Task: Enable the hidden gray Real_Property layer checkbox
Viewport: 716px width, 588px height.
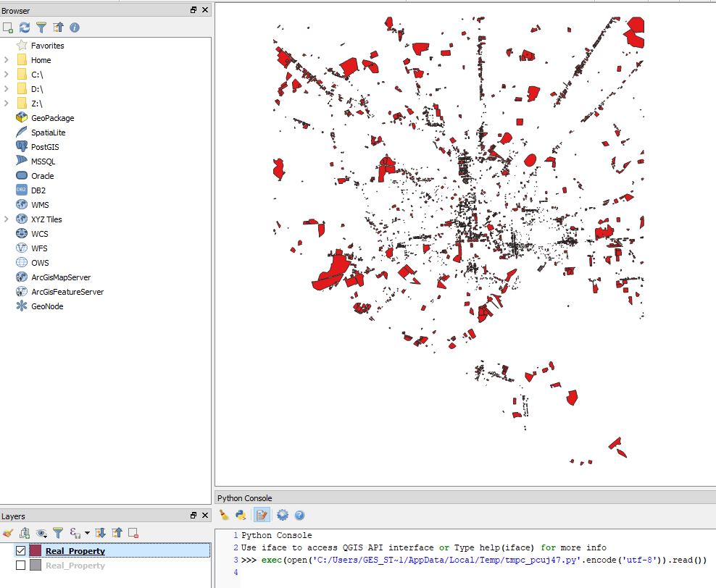Action: point(20,566)
